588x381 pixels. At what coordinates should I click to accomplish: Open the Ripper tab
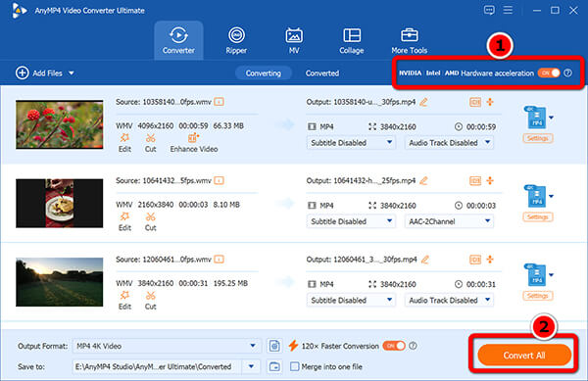(236, 40)
